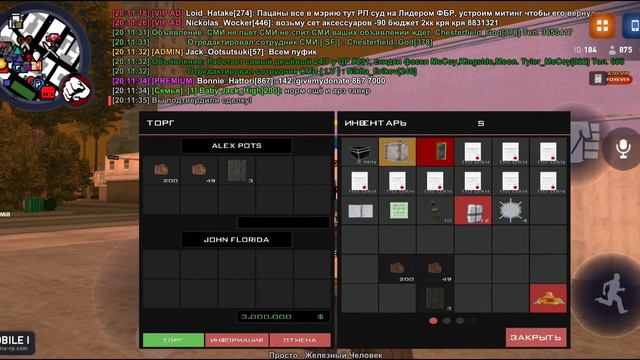Click ALEX POTS trade item with count 49
Image resolution: width=640 pixels, height=360 pixels.
(x=199, y=170)
